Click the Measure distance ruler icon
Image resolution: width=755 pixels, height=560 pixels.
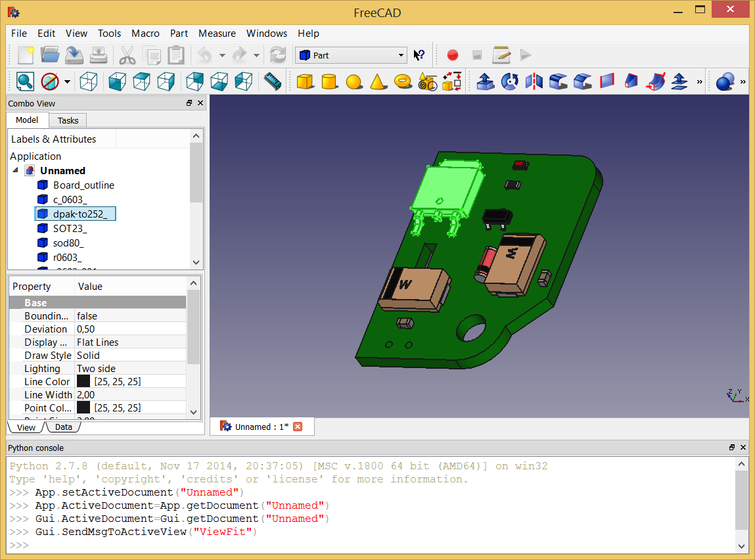coord(272,82)
